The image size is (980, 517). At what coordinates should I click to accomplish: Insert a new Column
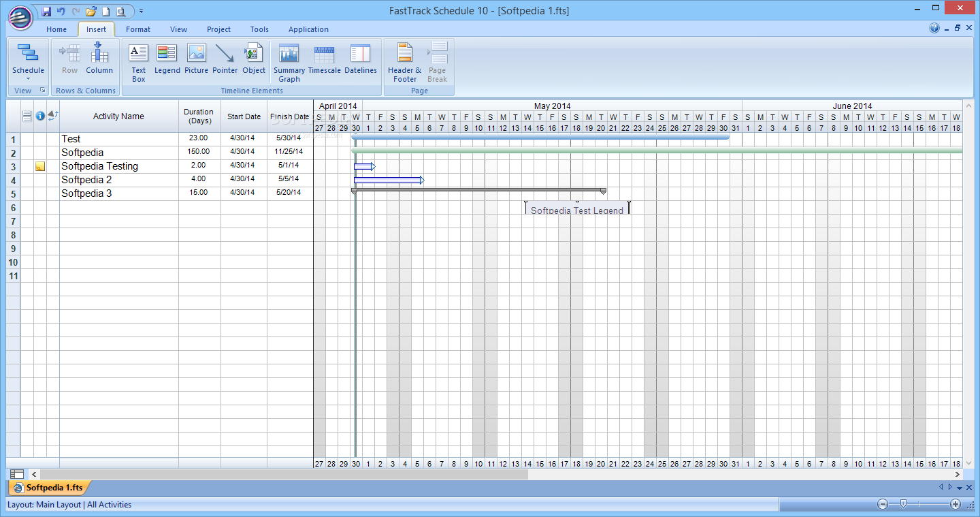pyautogui.click(x=99, y=59)
